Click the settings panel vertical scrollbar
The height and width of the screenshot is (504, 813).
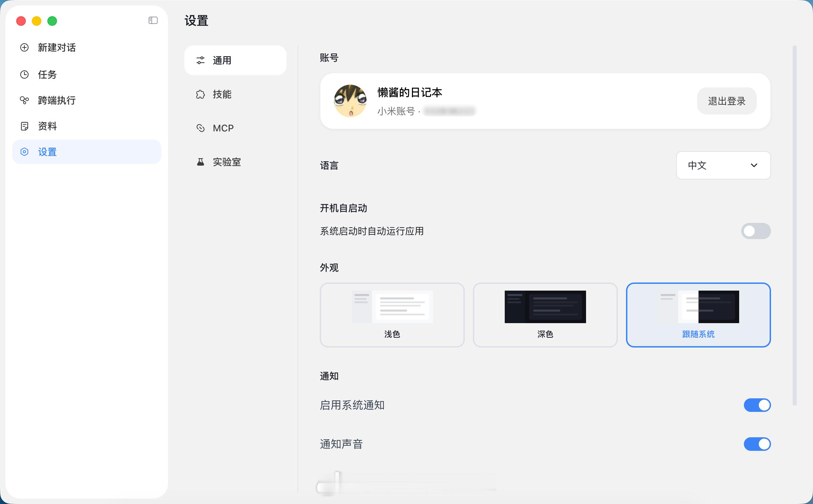(x=794, y=225)
